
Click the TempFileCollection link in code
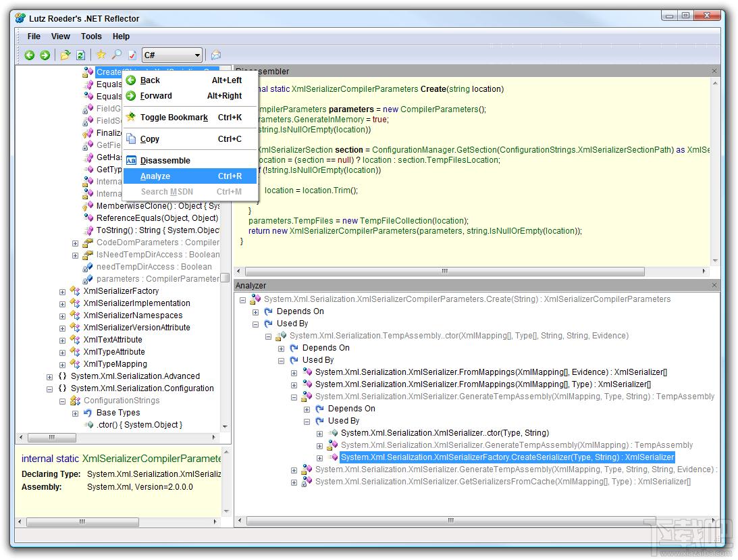pyautogui.click(x=396, y=221)
